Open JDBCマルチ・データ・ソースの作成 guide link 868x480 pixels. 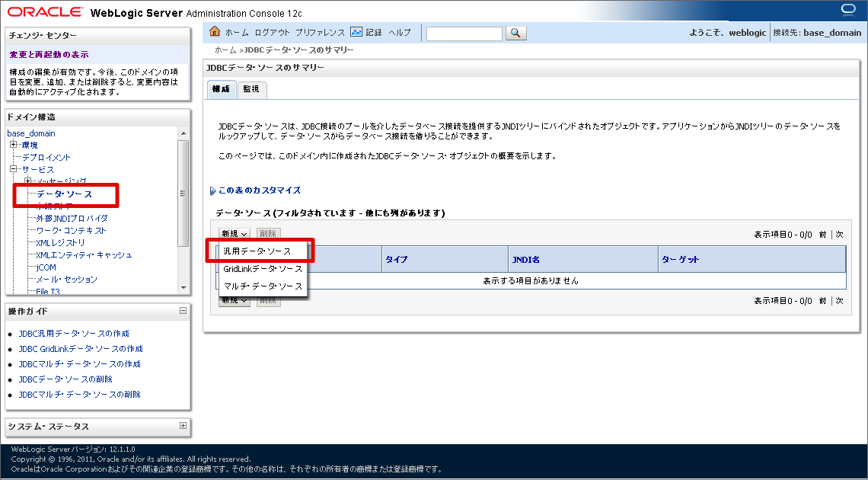(x=80, y=363)
